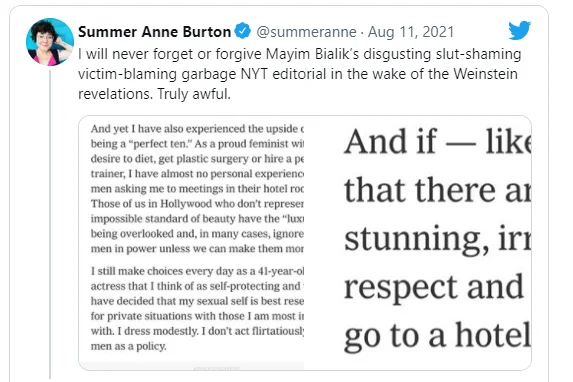Click the blue verified checkmark badge

pos(242,31)
